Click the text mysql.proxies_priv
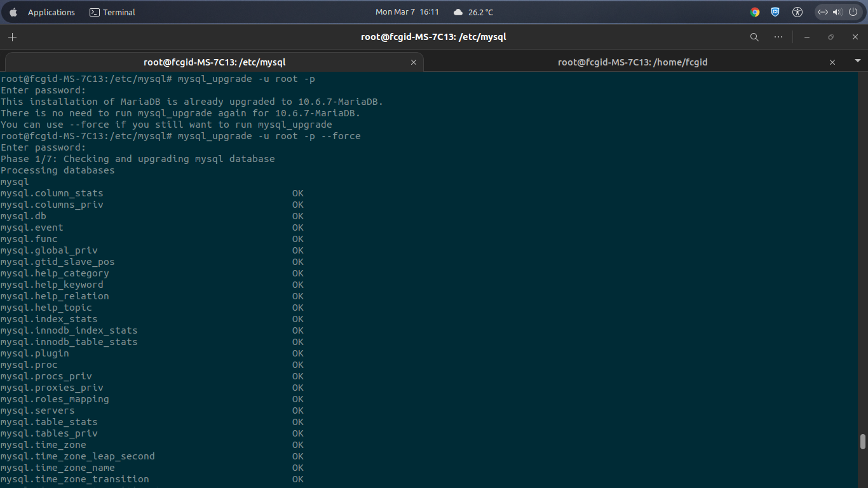 pos(51,388)
